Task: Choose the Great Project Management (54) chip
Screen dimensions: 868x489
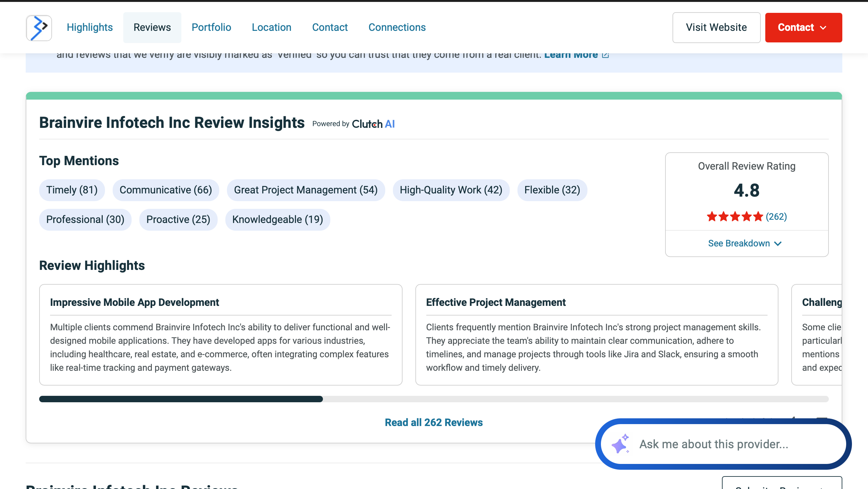Action: [x=305, y=190]
